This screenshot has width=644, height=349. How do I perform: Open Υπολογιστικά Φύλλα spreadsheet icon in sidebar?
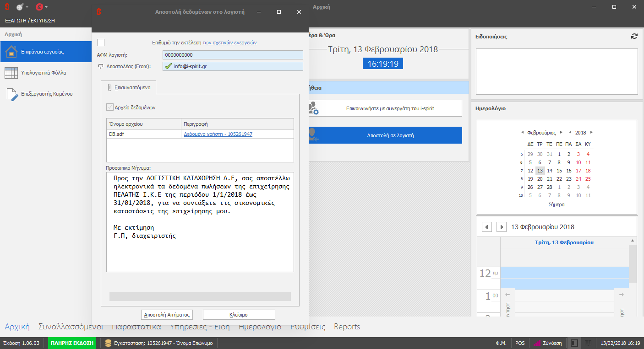(11, 73)
